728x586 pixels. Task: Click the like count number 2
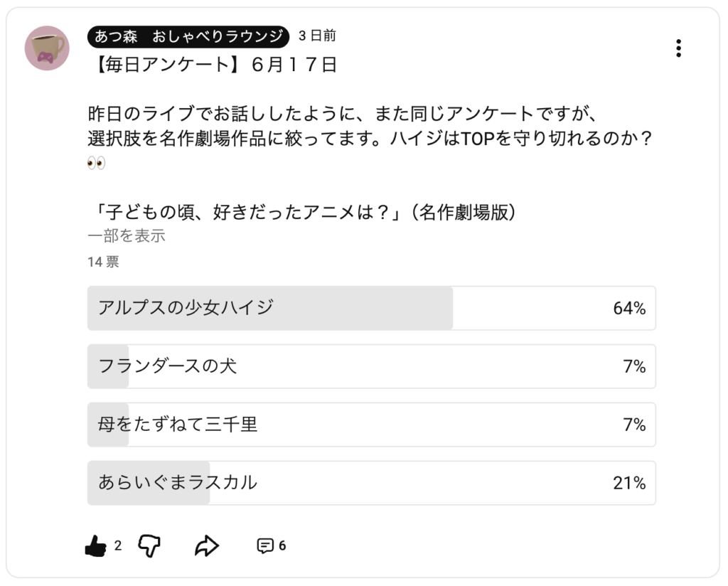point(118,545)
